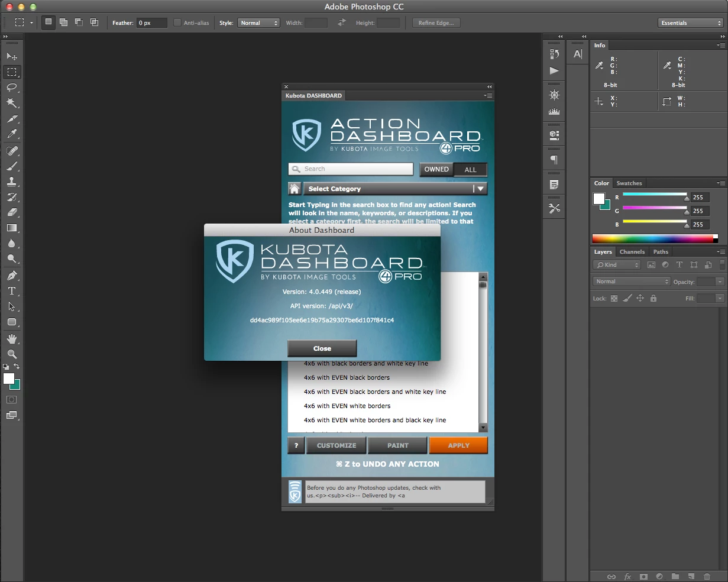Select the Magic Wand tool
This screenshot has width=728, height=582.
coord(12,103)
